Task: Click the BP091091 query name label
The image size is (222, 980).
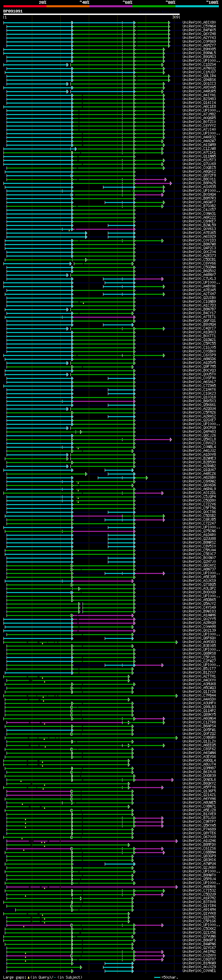Action: pos(13,11)
